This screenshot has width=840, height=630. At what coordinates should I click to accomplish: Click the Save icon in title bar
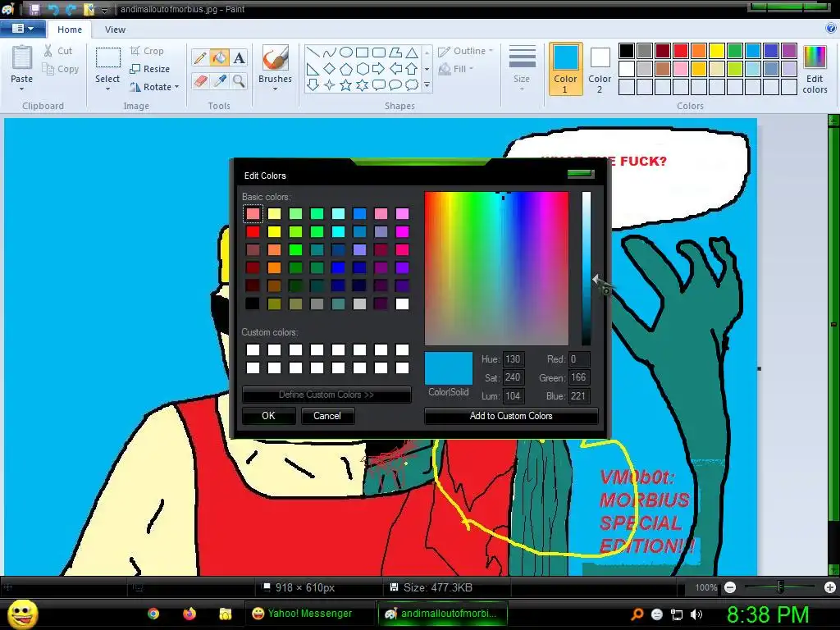(34, 9)
